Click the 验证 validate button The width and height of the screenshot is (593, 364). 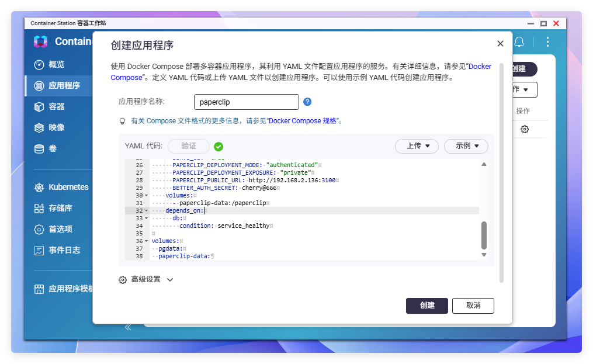pos(189,146)
